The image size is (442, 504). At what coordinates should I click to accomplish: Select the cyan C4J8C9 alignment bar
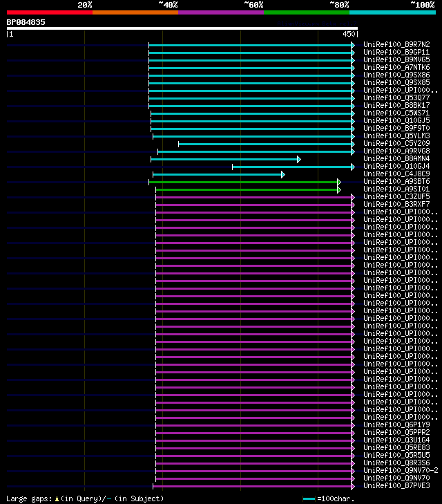[x=219, y=174]
